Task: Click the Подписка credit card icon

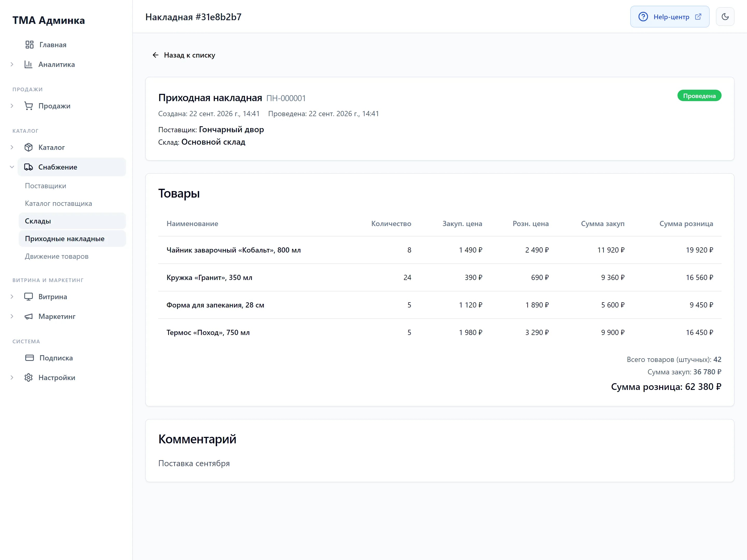Action: point(29,358)
